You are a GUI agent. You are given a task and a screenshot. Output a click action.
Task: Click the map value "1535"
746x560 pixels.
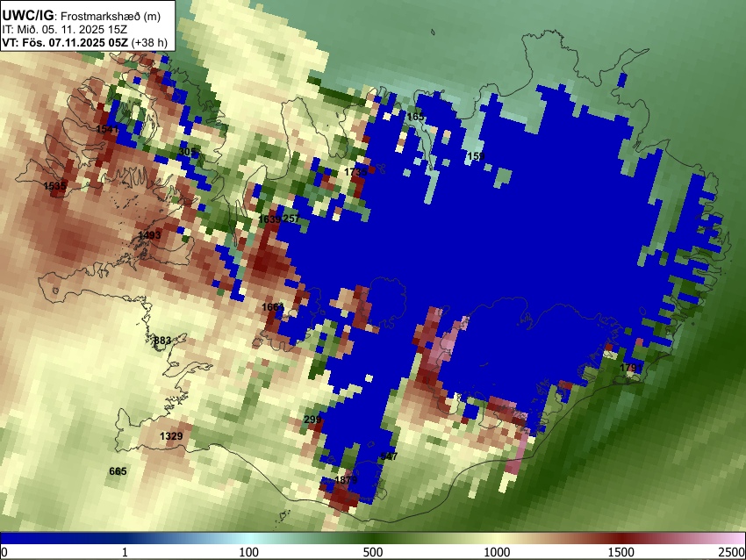point(54,186)
